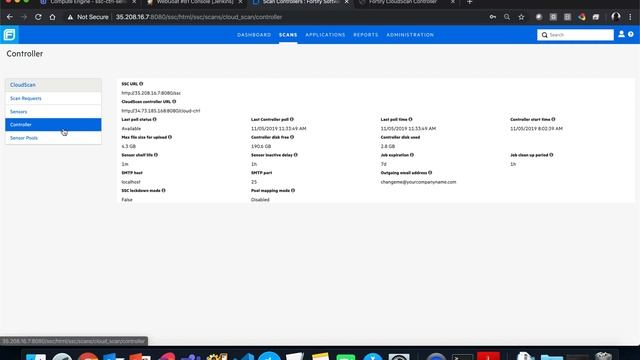Click the localhost SMTP host value
640x360 pixels.
(131, 182)
